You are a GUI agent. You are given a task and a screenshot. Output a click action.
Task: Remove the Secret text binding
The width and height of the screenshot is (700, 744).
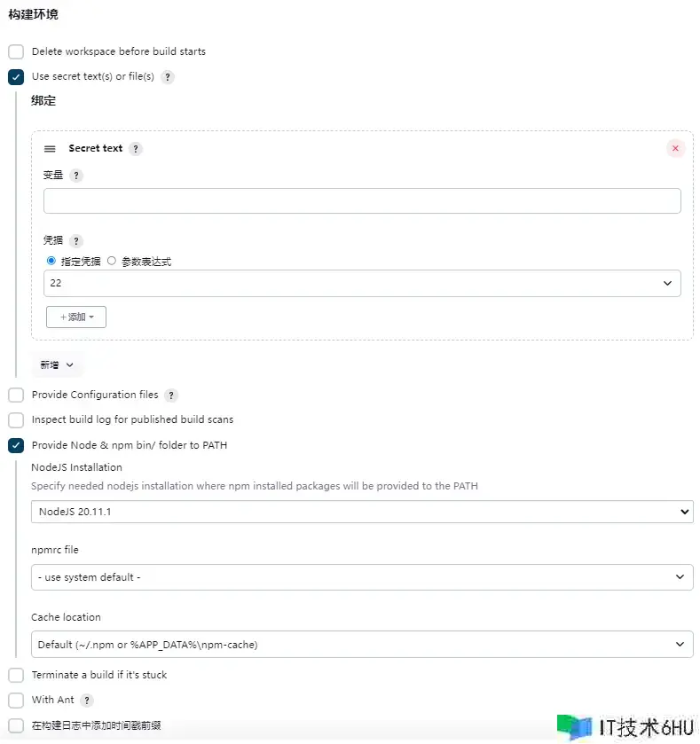[675, 149]
